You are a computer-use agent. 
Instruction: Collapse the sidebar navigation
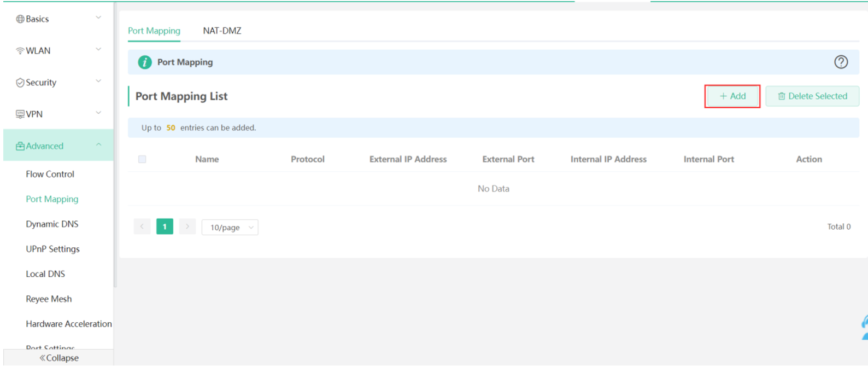tap(58, 358)
